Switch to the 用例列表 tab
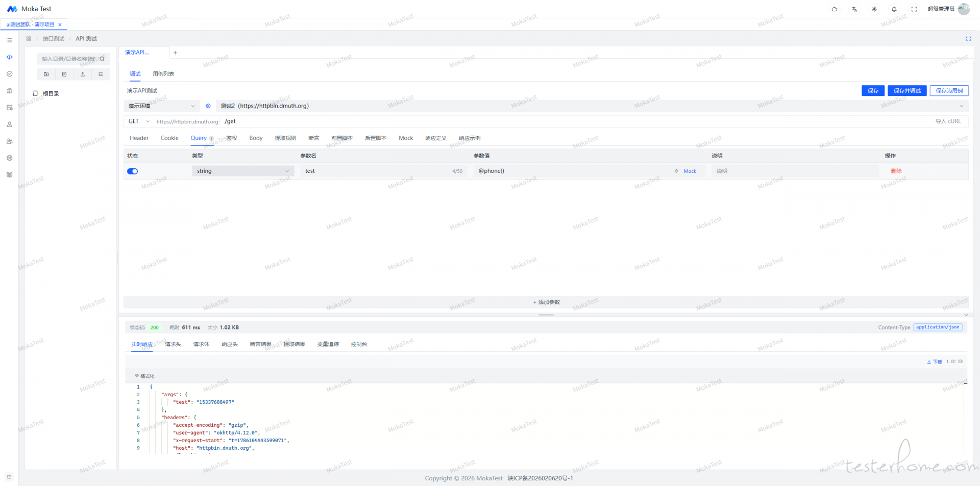 pyautogui.click(x=163, y=74)
